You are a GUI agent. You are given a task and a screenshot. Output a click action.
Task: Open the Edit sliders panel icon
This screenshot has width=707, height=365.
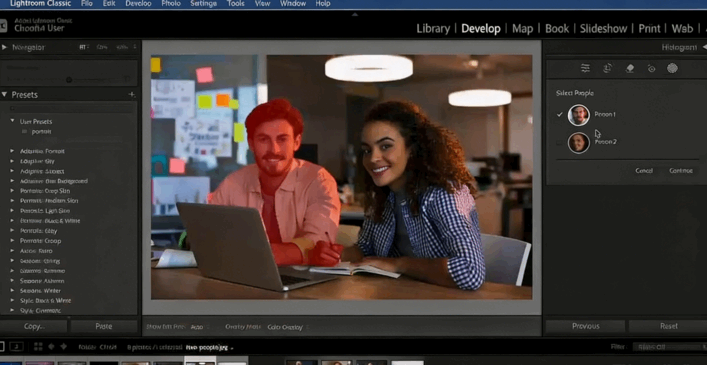[x=585, y=68]
